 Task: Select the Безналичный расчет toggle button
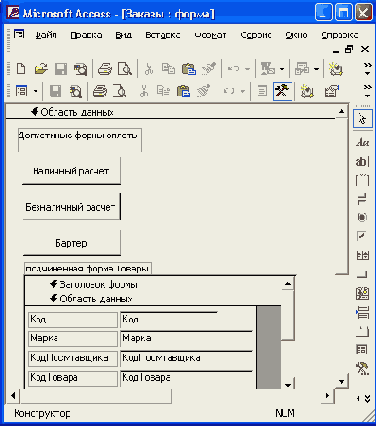pyautogui.click(x=71, y=207)
